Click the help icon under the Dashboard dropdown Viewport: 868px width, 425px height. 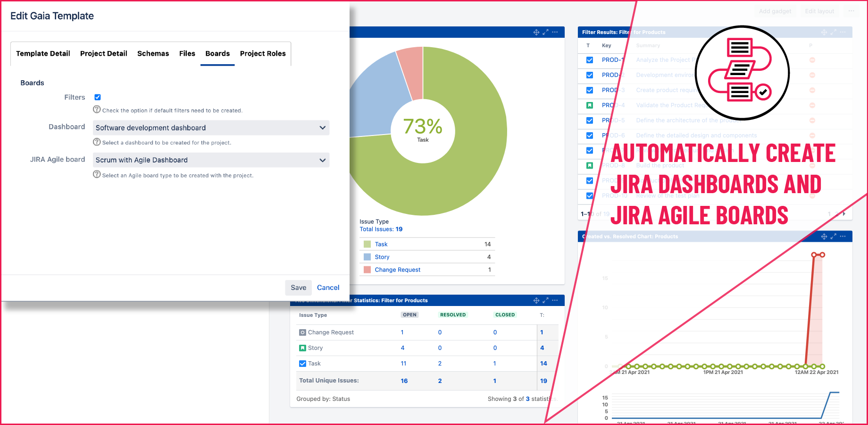[x=97, y=142]
